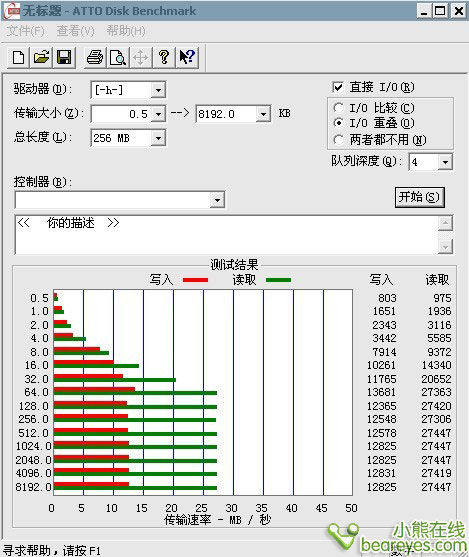Viewport: 469px width, 557px height.
Task: Click the red 写入 legend swatch
Action: tap(195, 280)
